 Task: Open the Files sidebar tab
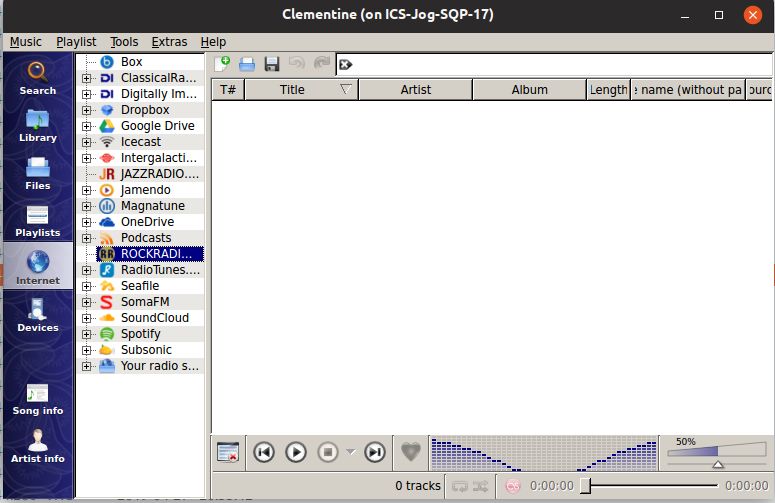pyautogui.click(x=38, y=173)
